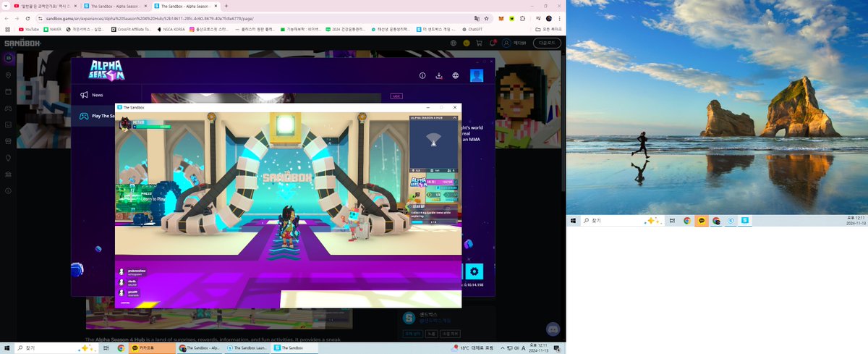
Task: Open the website language globe icon
Action: click(454, 43)
